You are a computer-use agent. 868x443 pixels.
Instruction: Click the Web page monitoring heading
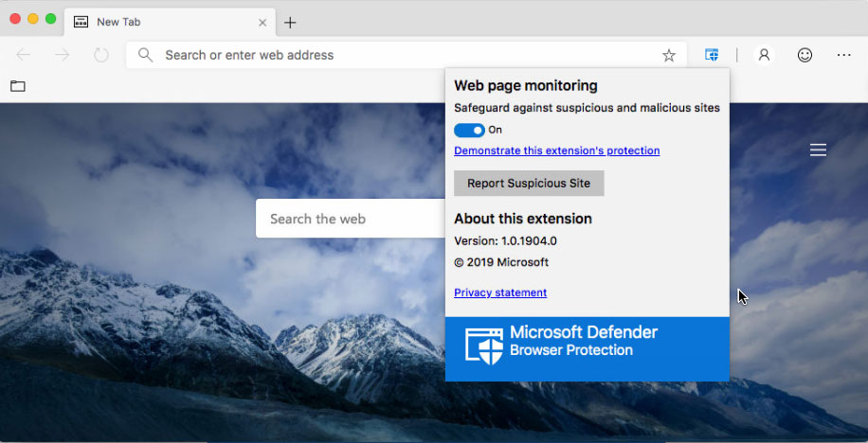525,86
